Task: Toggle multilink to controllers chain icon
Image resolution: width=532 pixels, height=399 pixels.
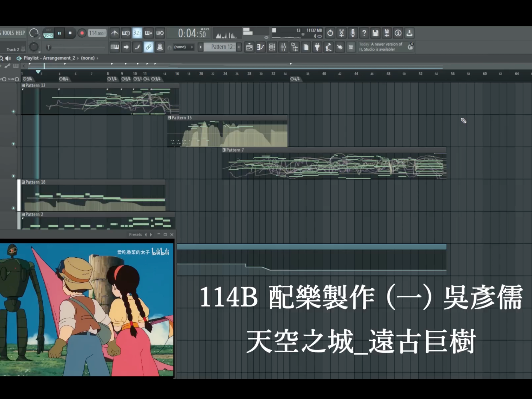Action: [x=149, y=47]
